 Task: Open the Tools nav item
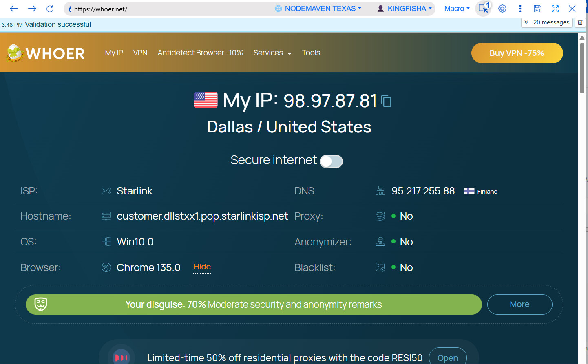coord(311,53)
